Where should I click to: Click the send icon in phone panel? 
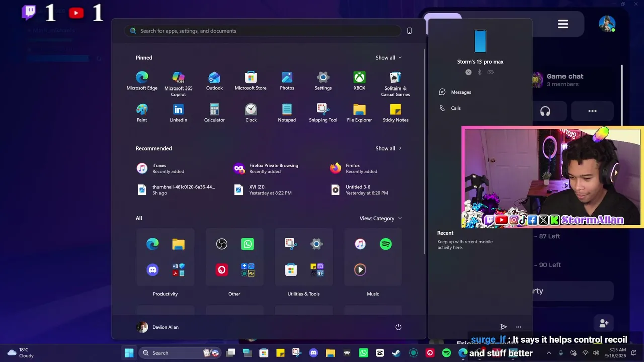tap(503, 327)
